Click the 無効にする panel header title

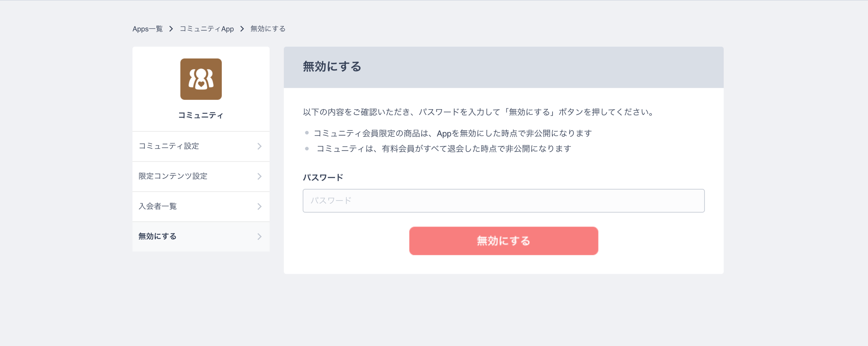(x=332, y=67)
